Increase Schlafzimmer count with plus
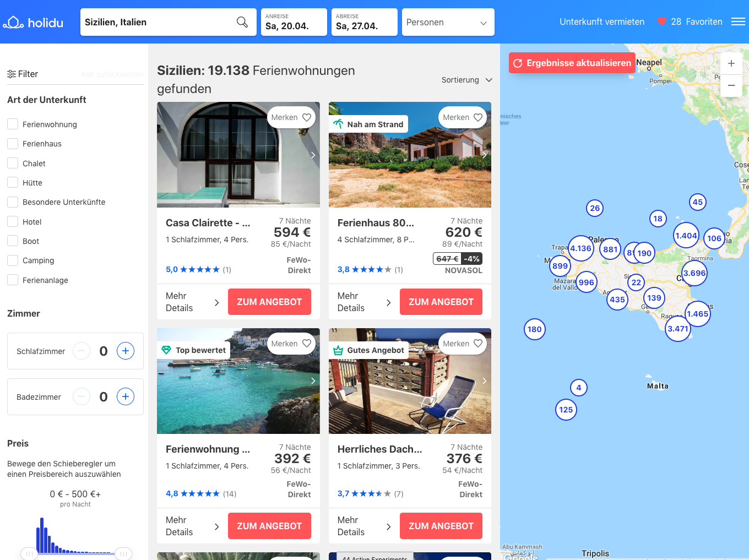 [126, 351]
